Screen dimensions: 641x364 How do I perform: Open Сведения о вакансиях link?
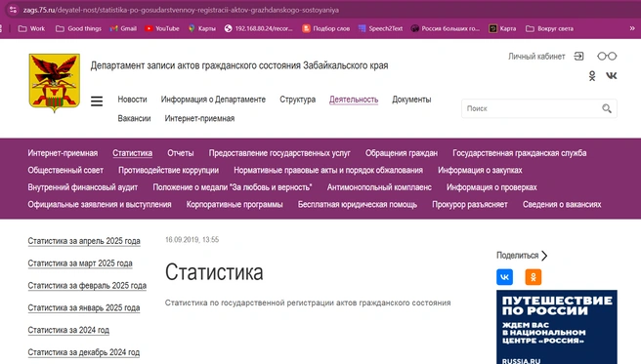[x=562, y=204]
